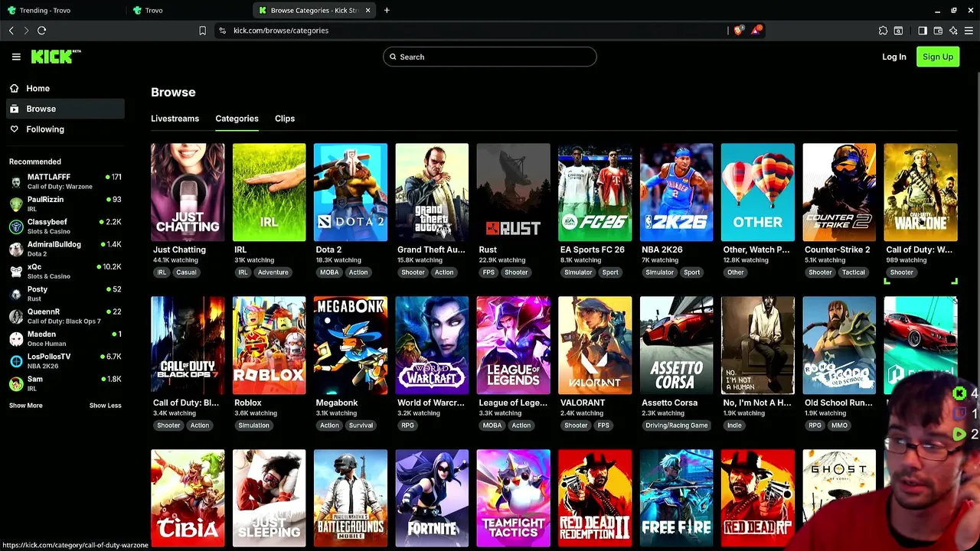980x551 pixels.
Task: Open AdmiralBulldog recommended channel
Action: pyautogui.click(x=65, y=249)
